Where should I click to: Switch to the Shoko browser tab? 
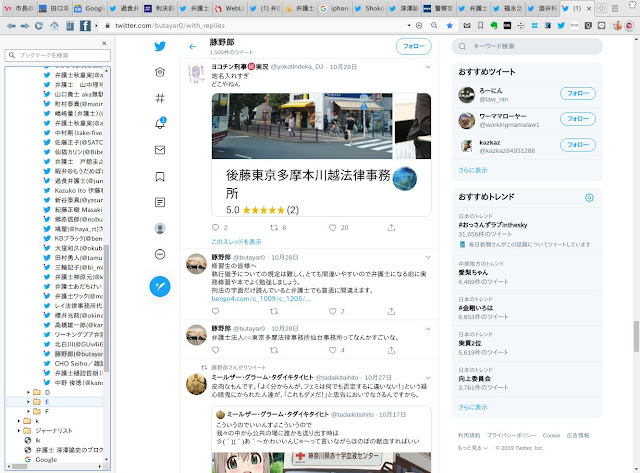coord(370,8)
